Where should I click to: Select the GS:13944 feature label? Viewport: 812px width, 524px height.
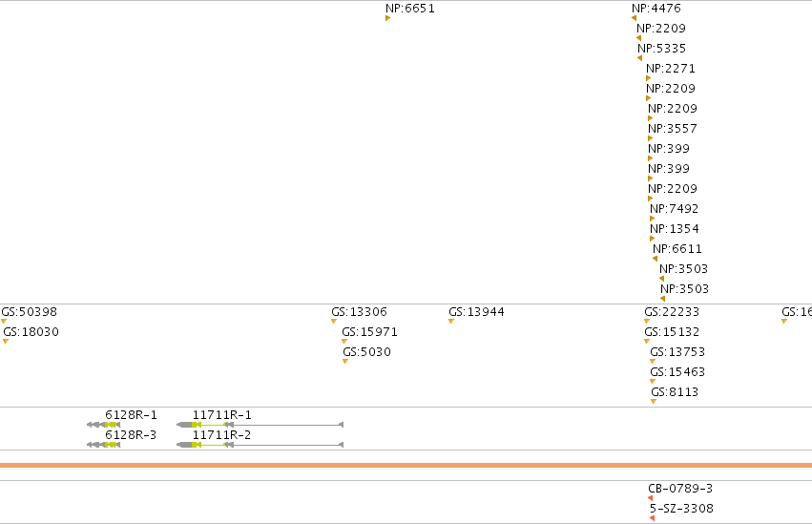tap(476, 312)
